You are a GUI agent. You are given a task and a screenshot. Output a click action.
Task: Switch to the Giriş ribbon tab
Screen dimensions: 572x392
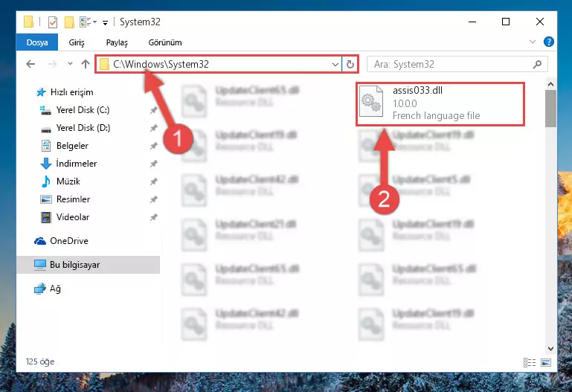[x=77, y=42]
